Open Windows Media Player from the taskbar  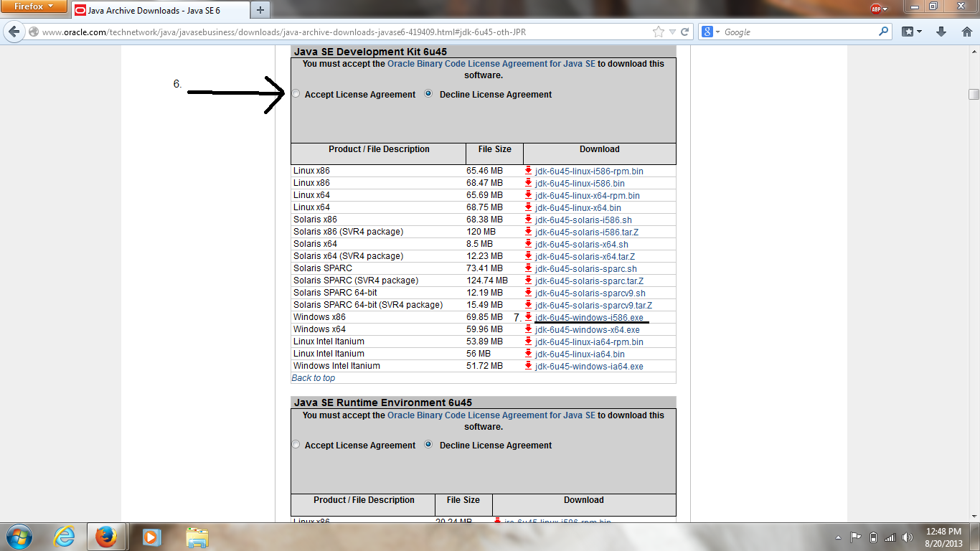tap(150, 537)
